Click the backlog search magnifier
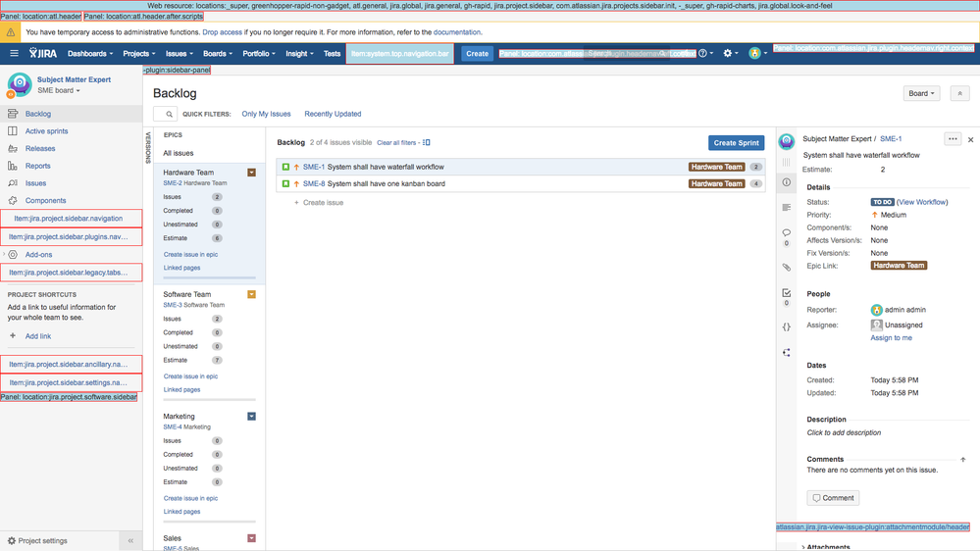The height and width of the screenshot is (551, 980). tap(169, 114)
